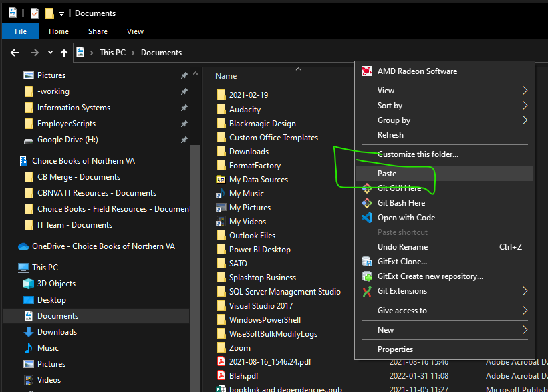Viewport: 548px width, 392px height.
Task: Select the SQL Server Management Studio folder
Action: [x=285, y=292]
